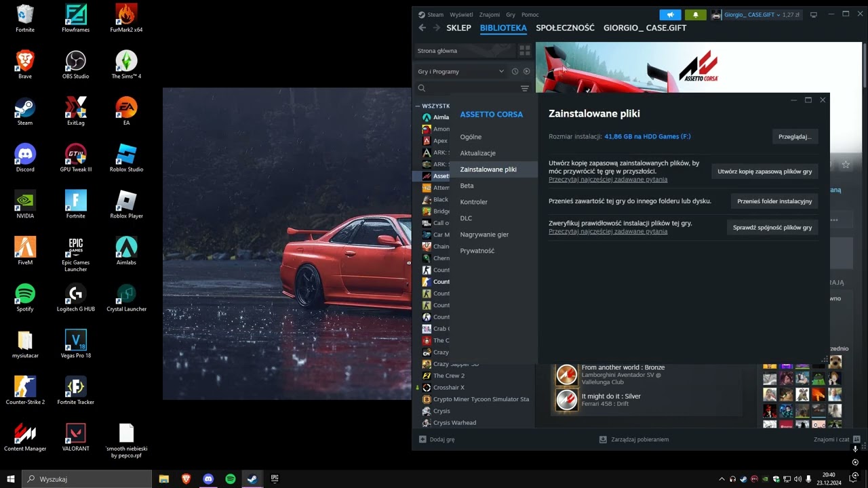Click the library search magnifier icon
This screenshot has width=868, height=488.
pyautogui.click(x=422, y=88)
